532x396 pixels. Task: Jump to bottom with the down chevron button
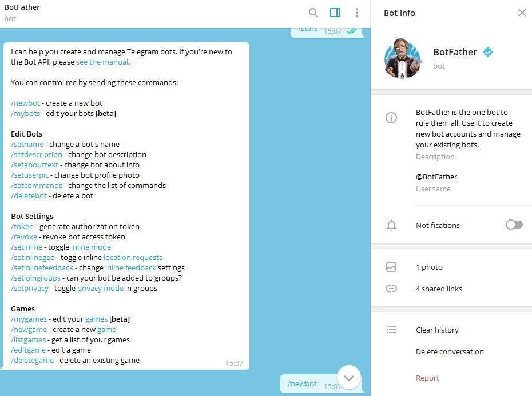[349, 377]
